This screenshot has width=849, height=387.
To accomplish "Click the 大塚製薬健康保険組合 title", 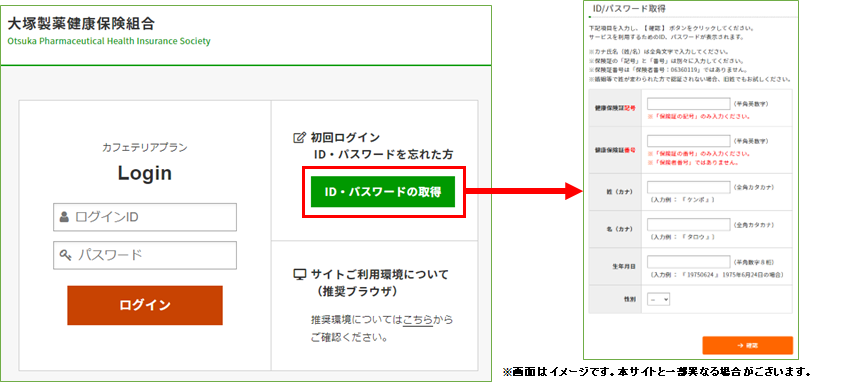I will pyautogui.click(x=82, y=23).
